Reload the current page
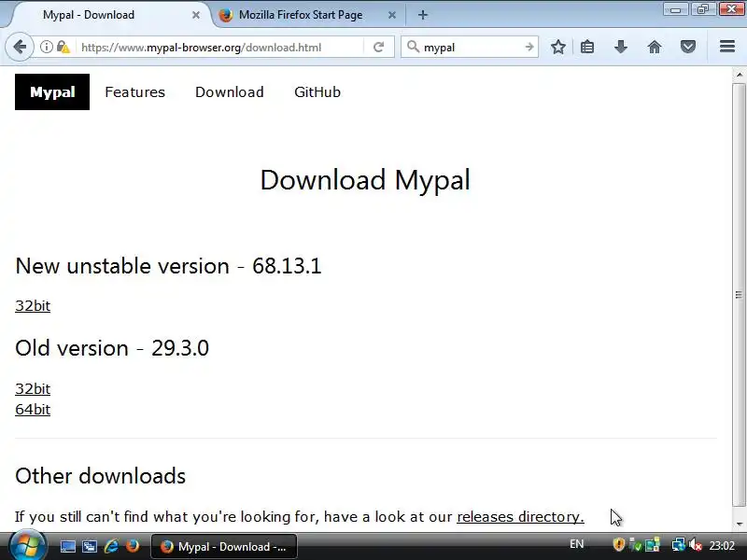This screenshot has height=560, width=747. point(379,48)
